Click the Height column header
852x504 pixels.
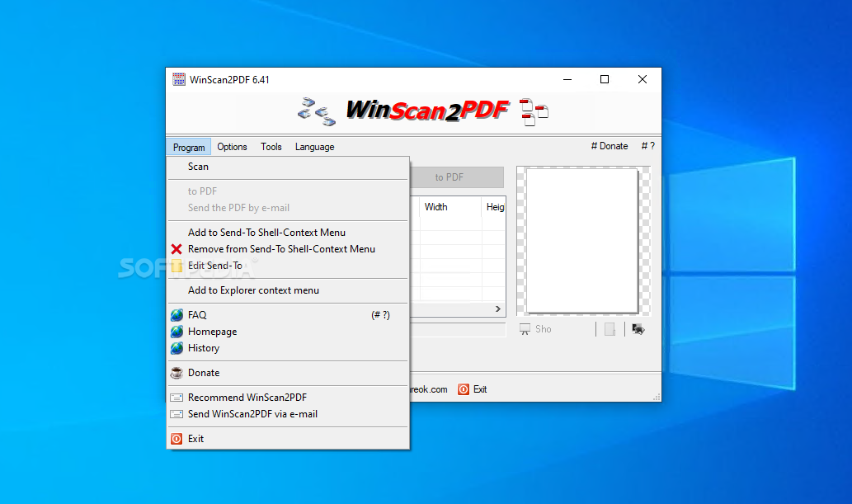pos(495,207)
